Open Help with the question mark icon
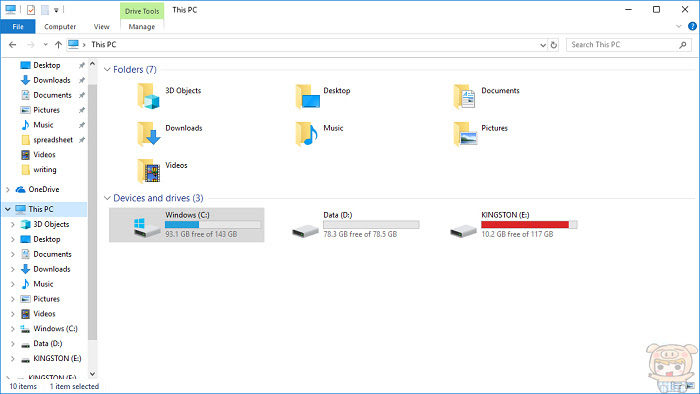Image resolution: width=700 pixels, height=394 pixels. (x=692, y=26)
